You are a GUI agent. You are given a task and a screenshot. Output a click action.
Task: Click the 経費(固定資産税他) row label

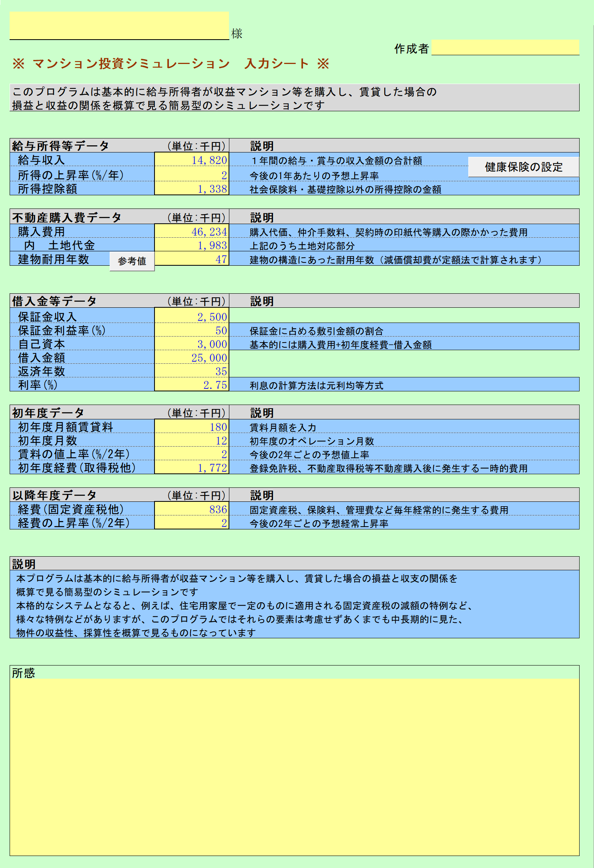click(71, 509)
